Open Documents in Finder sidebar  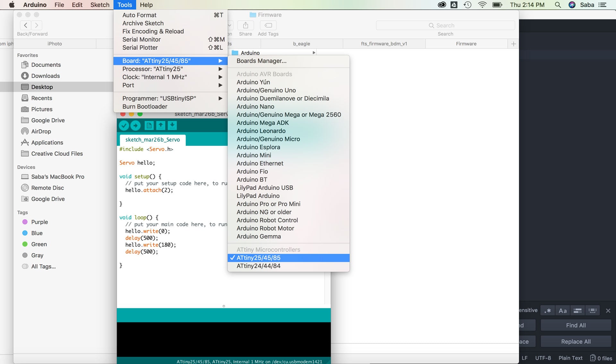[46, 65]
